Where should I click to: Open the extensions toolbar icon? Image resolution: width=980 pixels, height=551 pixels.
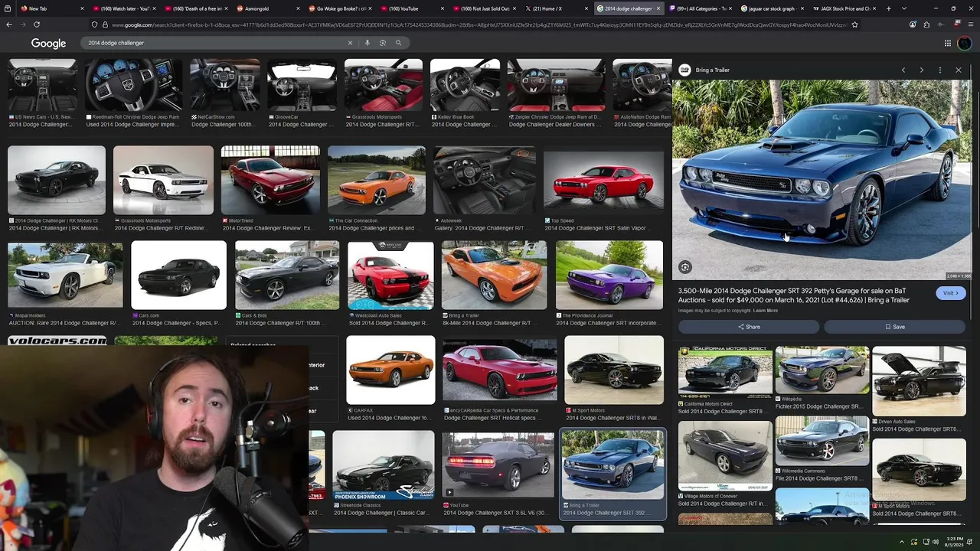926,24
